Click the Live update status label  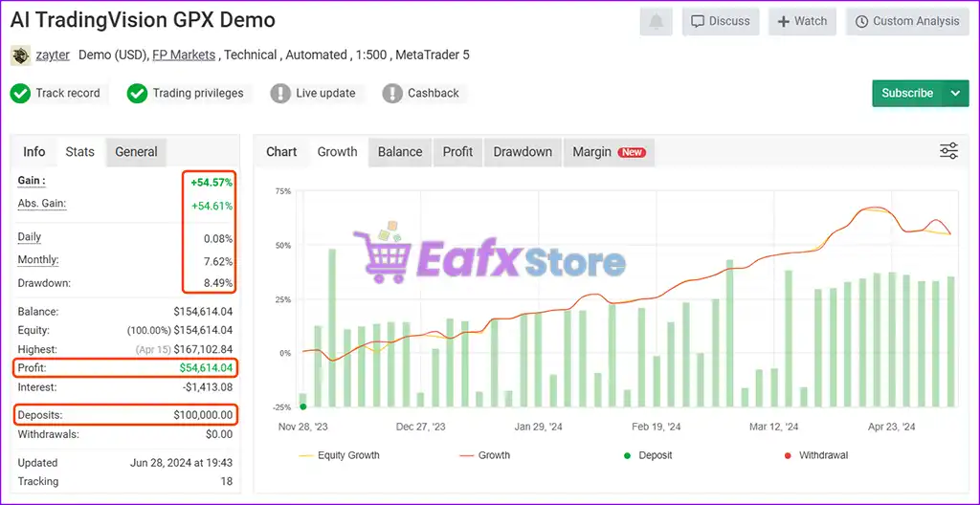click(325, 93)
